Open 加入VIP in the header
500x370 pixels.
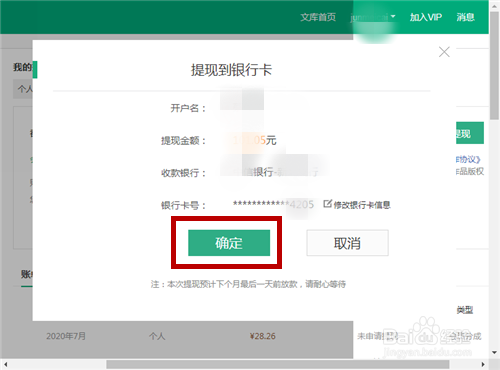[426, 17]
